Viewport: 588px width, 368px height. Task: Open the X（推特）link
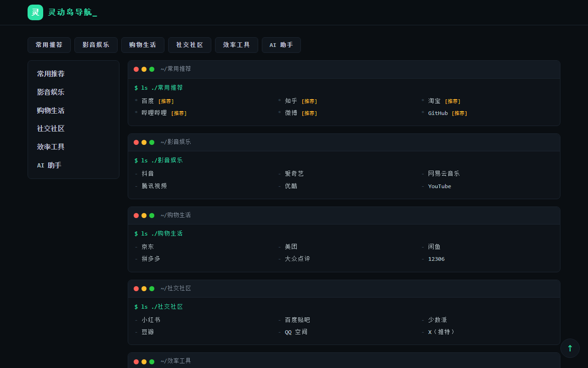point(441,332)
